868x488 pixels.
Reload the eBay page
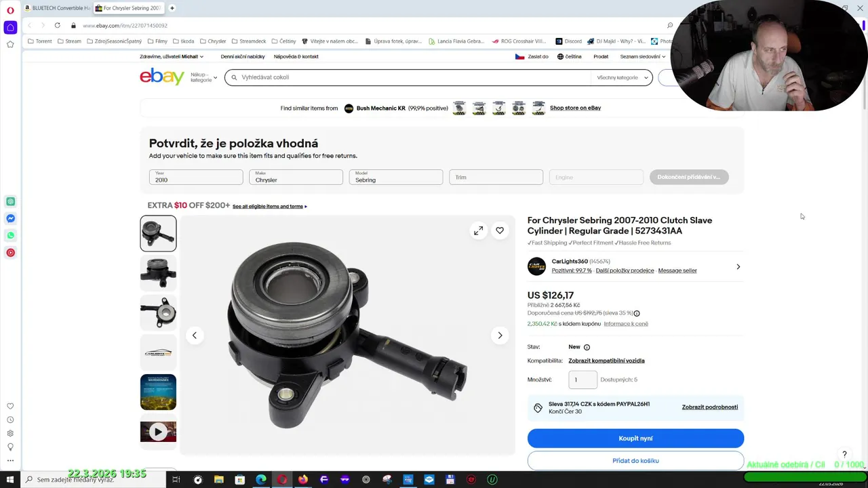coord(57,25)
